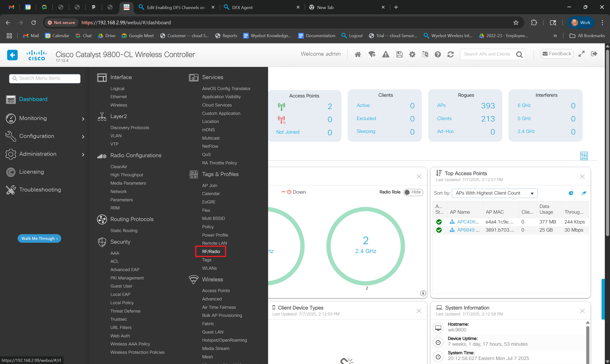Open CleanAir under Radio Configurations
Screen dimensions: 610x364
pos(118,167)
